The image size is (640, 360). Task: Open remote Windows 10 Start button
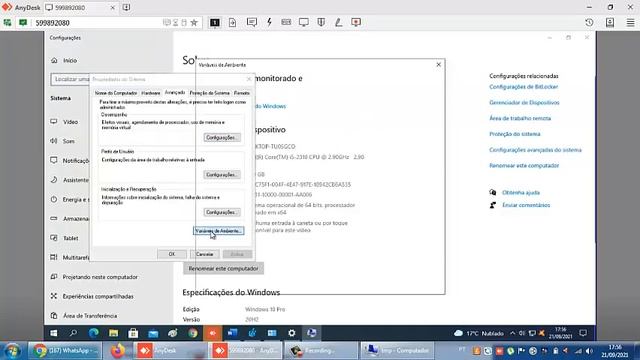(x=54, y=333)
